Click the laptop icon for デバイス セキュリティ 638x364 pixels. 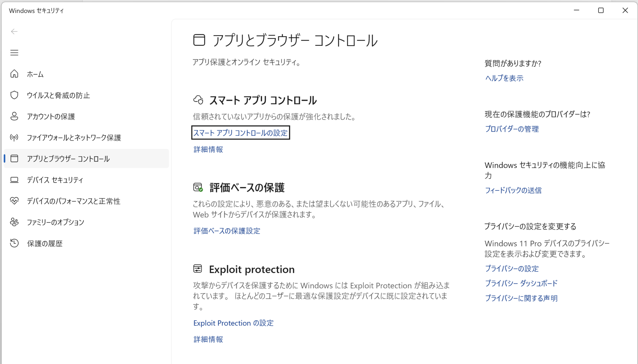(x=14, y=180)
